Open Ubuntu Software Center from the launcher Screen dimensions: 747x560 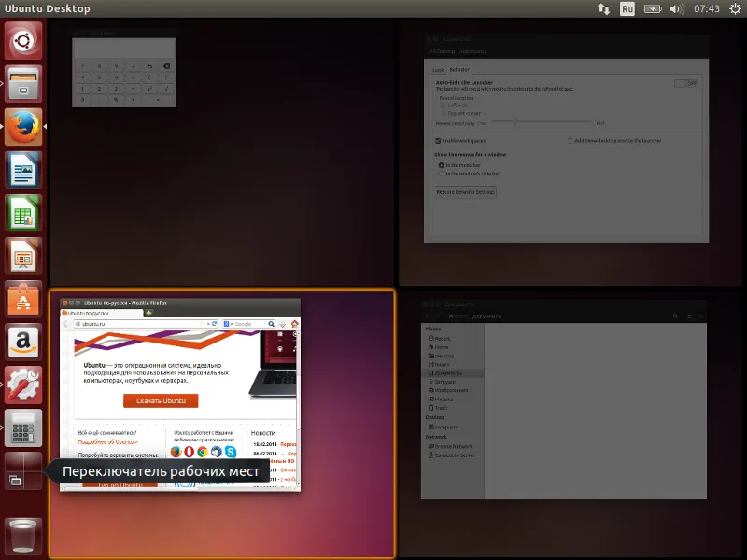pyautogui.click(x=23, y=299)
